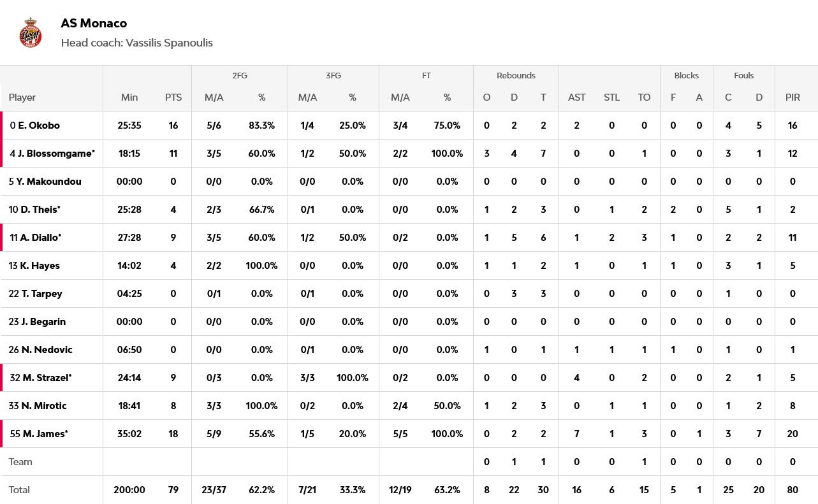
Task: Click the AS Monaco team logo
Action: coord(30,32)
